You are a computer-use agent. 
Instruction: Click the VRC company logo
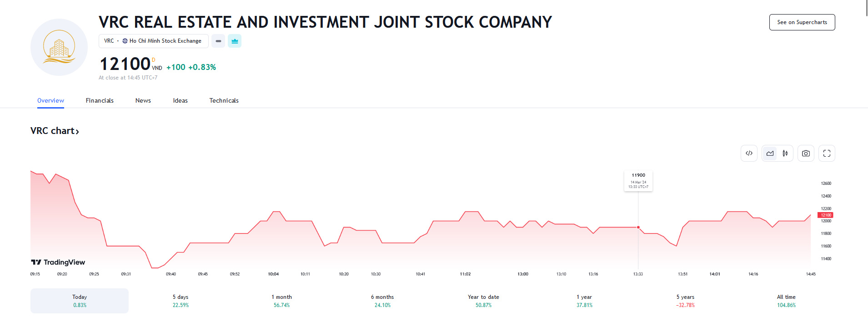click(x=59, y=47)
